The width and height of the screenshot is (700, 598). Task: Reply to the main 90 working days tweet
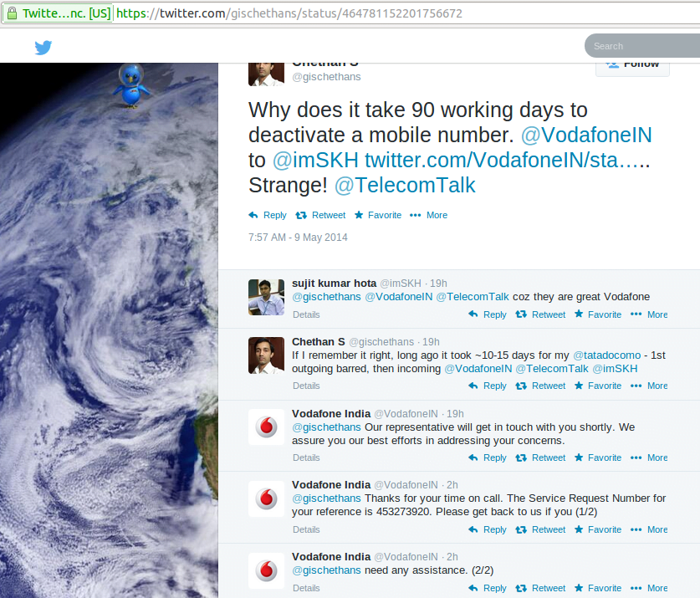coord(268,215)
